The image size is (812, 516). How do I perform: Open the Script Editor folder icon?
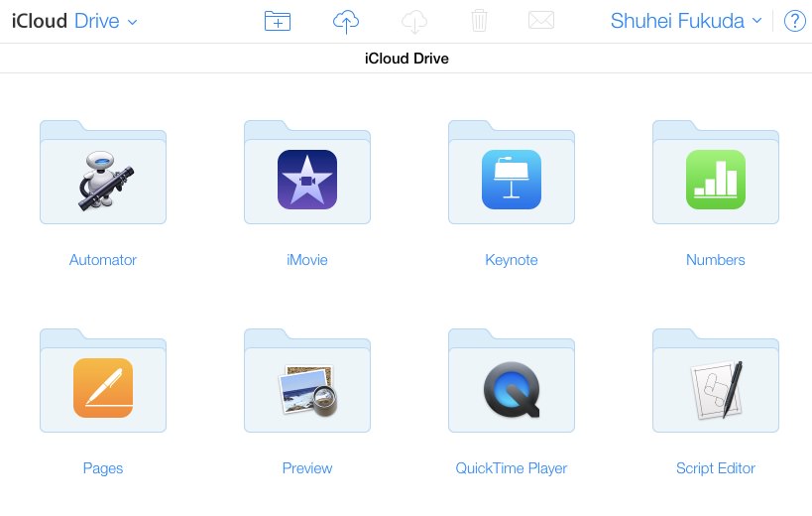coord(716,380)
